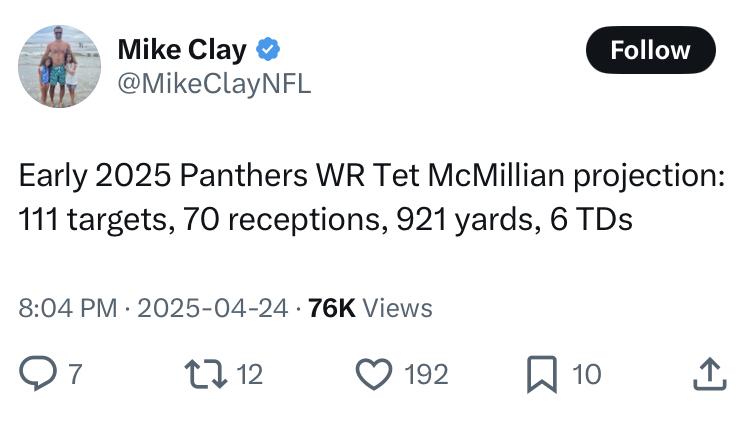This screenshot has width=750, height=435.
Task: Click the bold 76K view count
Action: 332,308
